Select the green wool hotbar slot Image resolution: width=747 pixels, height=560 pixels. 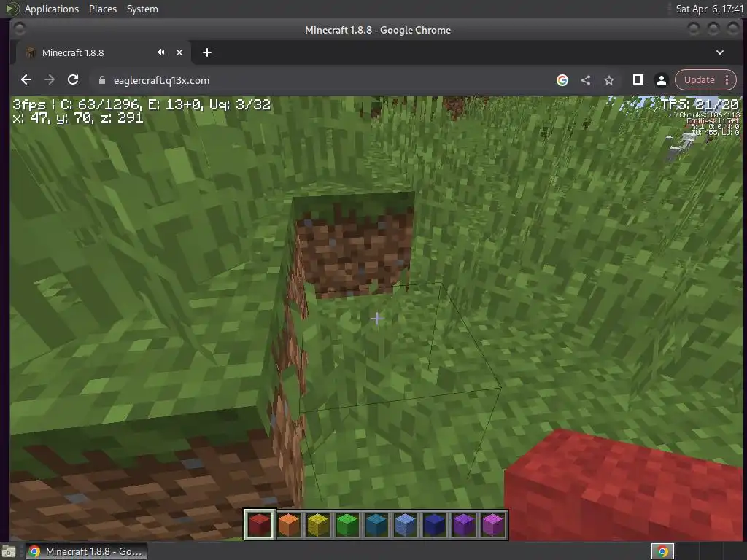(347, 525)
